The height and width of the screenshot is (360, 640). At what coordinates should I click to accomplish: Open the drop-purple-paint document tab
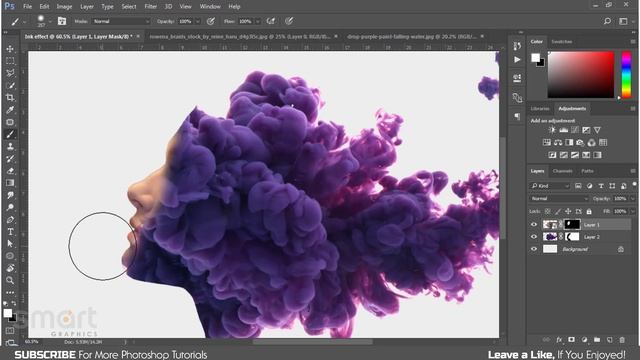[x=411, y=37]
